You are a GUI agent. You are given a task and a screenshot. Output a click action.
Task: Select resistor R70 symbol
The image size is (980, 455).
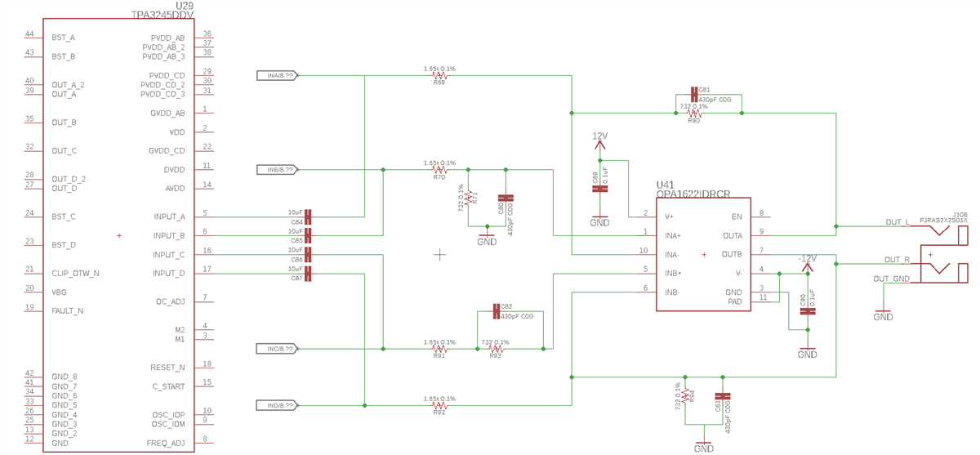(x=439, y=170)
